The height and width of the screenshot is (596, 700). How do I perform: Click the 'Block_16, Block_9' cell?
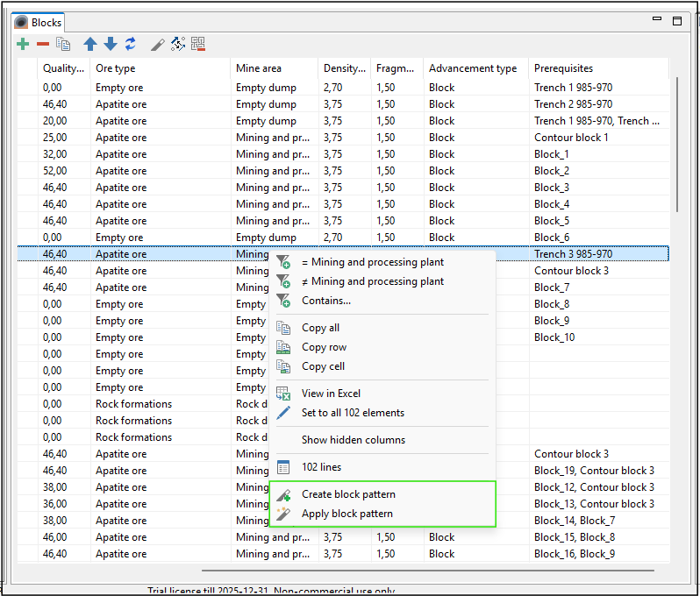coord(599,554)
